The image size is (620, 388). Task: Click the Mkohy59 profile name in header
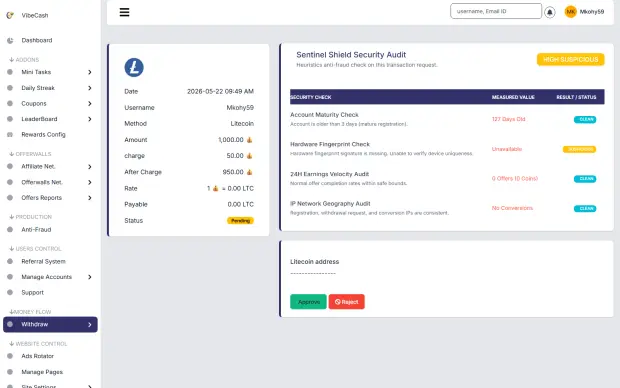tap(592, 12)
